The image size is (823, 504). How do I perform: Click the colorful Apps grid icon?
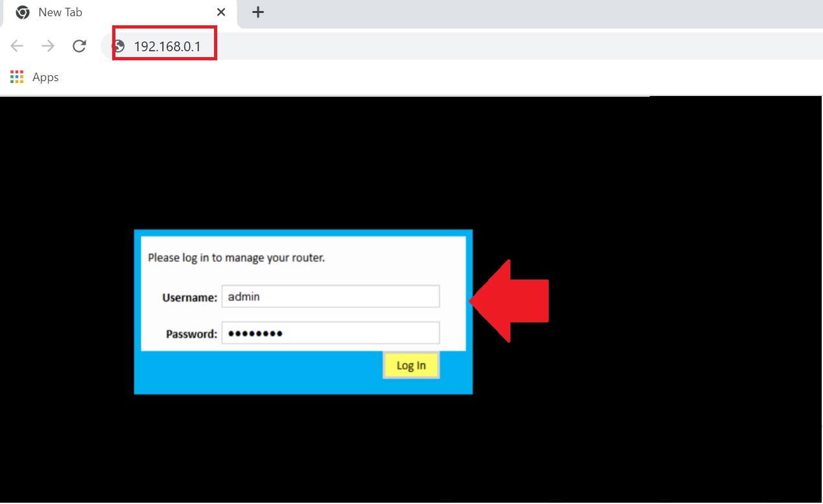pos(17,77)
